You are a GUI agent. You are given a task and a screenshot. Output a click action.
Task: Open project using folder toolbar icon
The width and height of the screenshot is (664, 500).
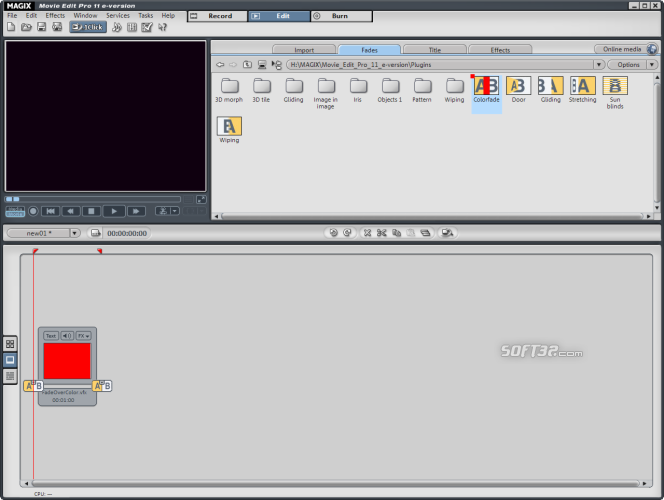pos(26,27)
